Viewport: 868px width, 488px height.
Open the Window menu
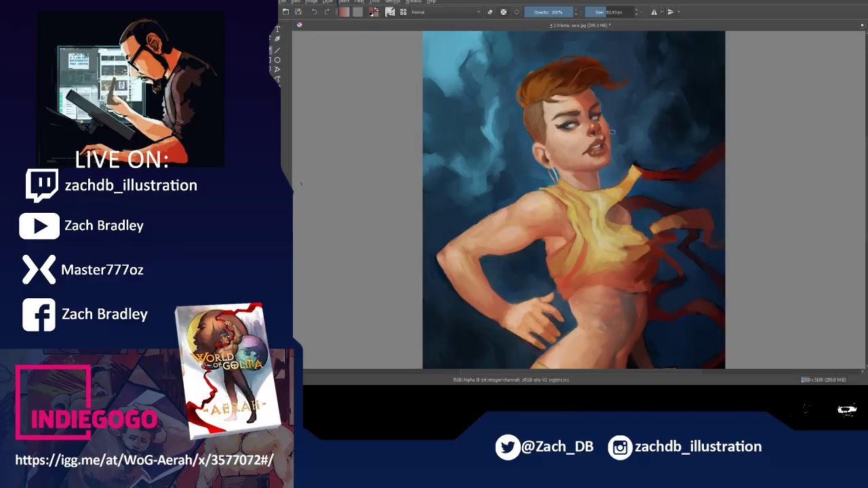[x=413, y=1]
